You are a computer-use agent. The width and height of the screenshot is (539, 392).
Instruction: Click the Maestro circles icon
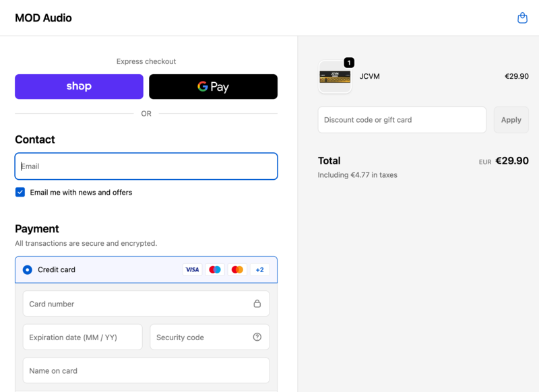[214, 269]
